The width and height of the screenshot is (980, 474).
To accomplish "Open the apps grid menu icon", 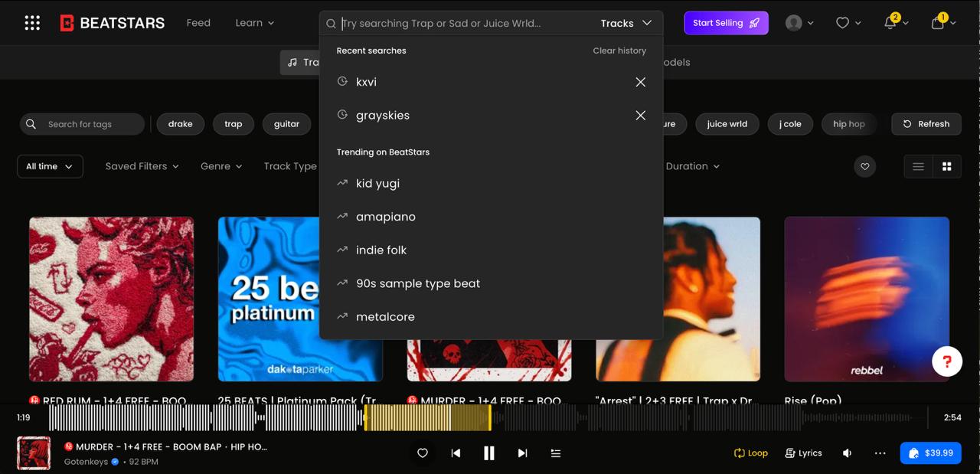I will click(x=32, y=23).
